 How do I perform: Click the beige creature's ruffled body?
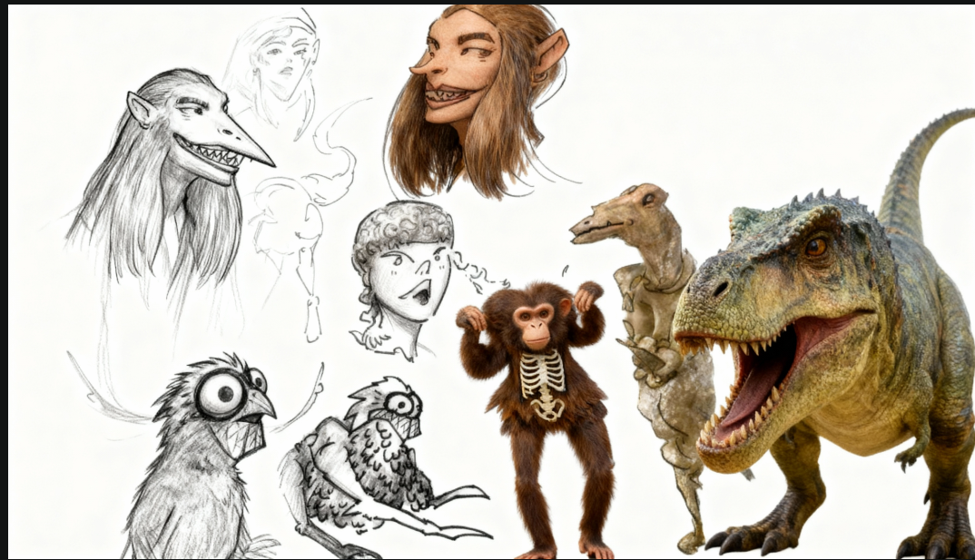(667, 381)
